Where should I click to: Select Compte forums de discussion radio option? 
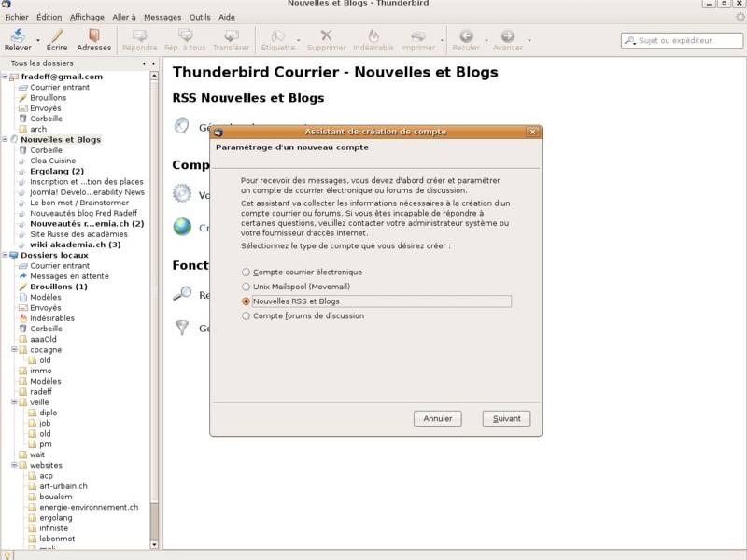click(246, 315)
